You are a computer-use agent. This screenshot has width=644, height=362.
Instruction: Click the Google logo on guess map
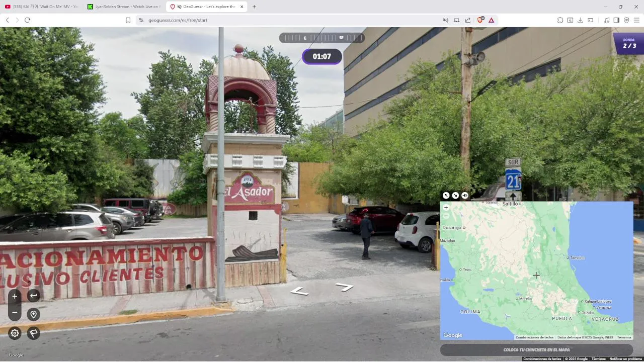pyautogui.click(x=453, y=335)
